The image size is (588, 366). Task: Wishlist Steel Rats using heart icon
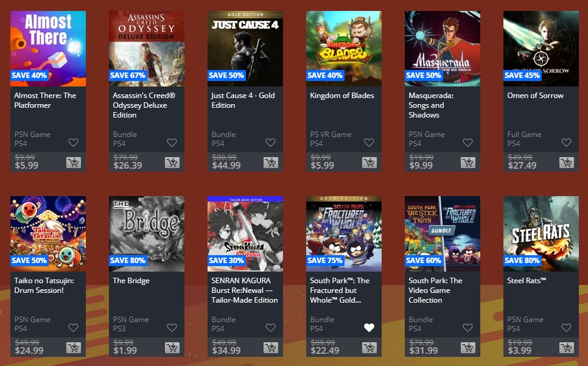[x=566, y=328]
